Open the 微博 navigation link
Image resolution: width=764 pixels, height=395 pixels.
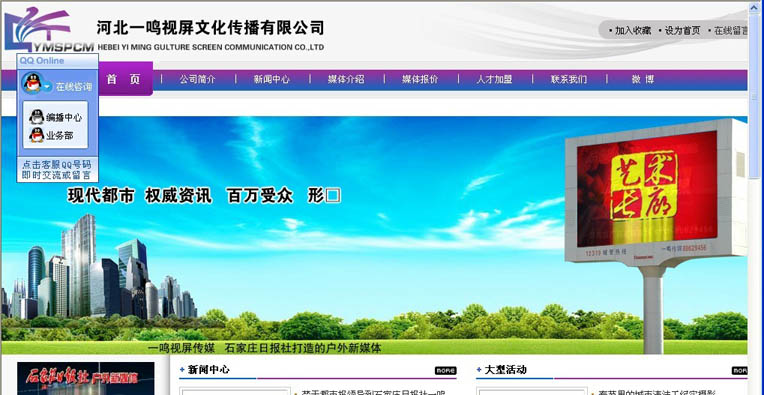[643, 79]
